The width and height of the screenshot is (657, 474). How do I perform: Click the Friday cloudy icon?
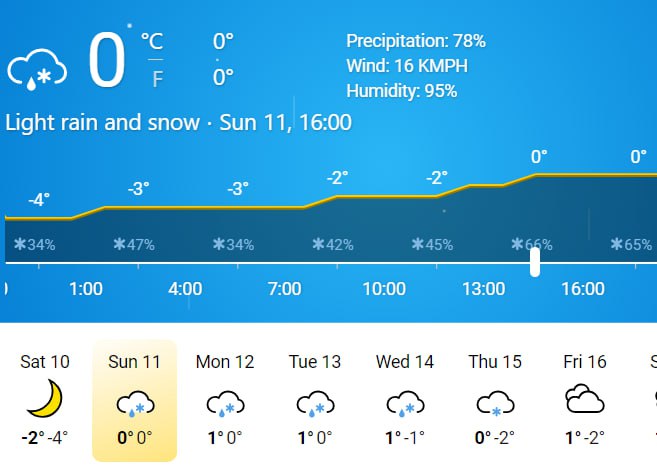585,399
